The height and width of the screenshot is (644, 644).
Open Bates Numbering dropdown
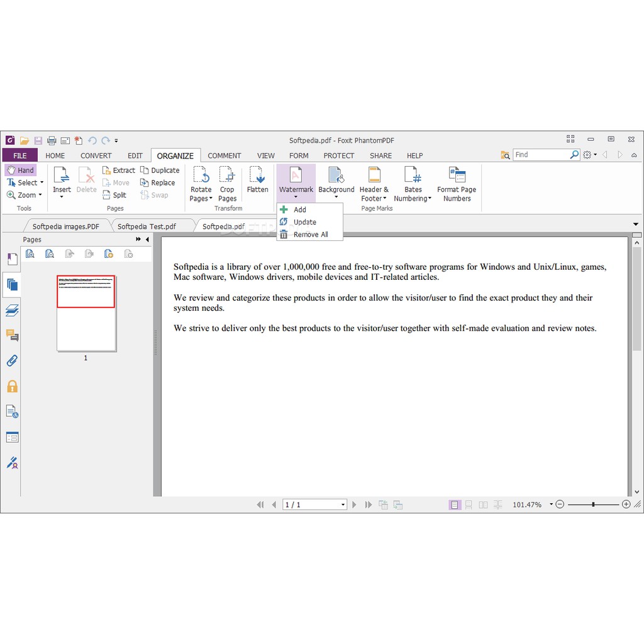[413, 184]
